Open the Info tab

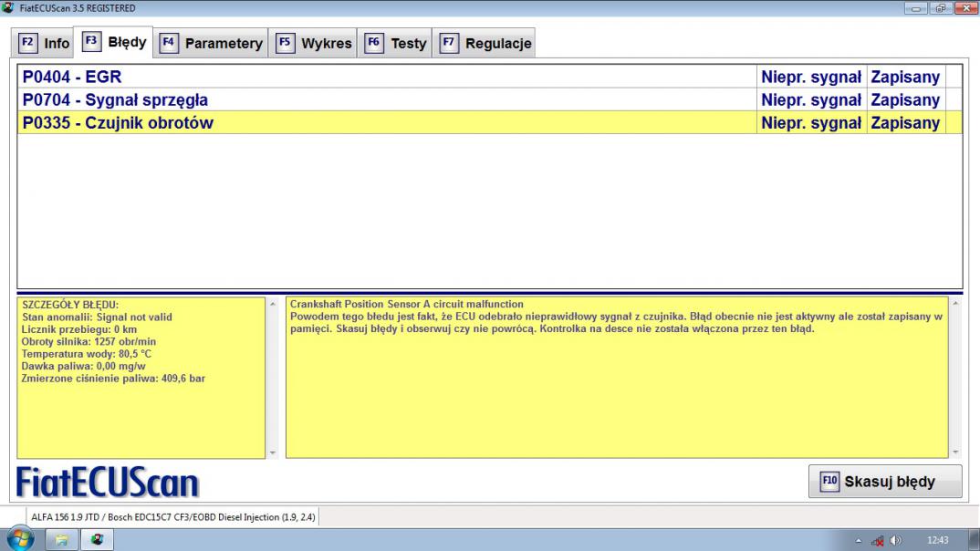click(43, 43)
